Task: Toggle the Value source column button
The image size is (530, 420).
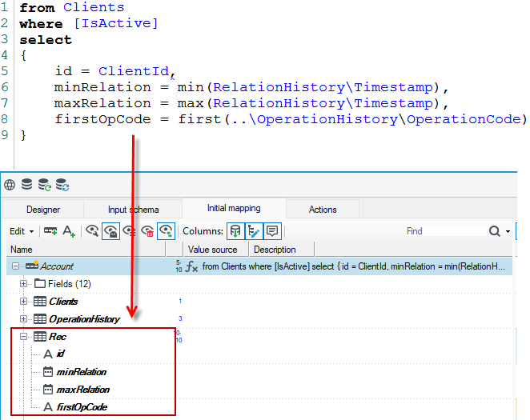Action: (235, 231)
